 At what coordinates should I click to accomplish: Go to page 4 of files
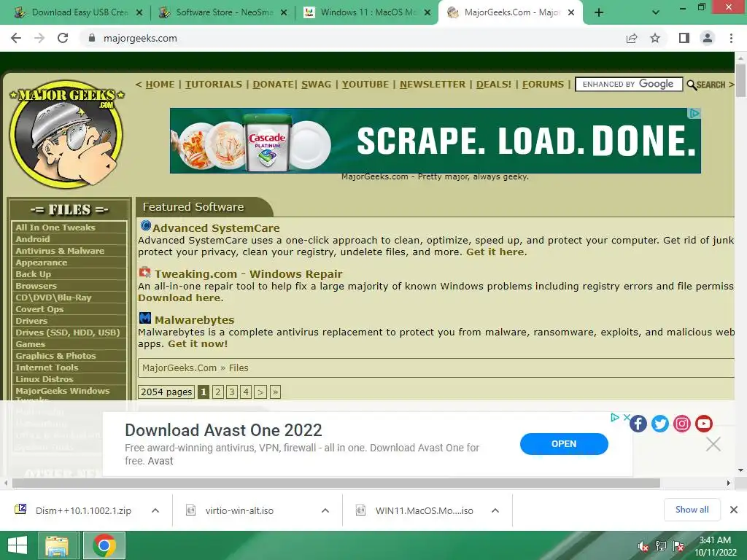[246, 392]
